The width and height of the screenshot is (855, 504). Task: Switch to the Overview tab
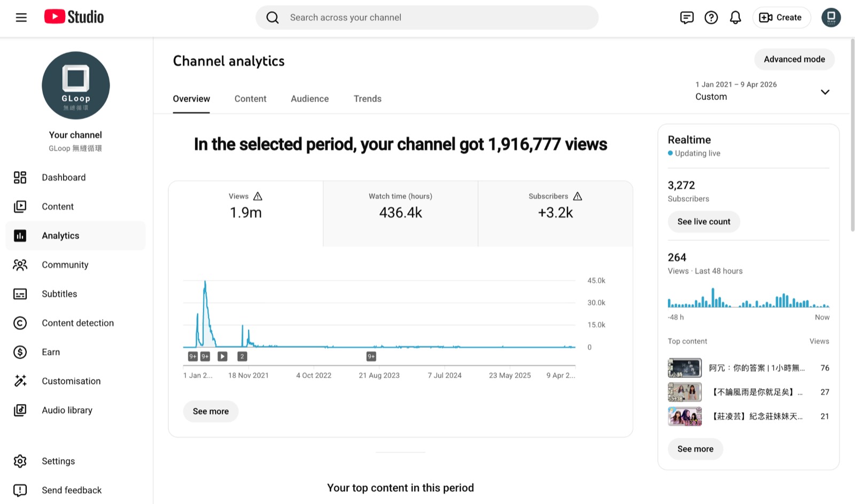[191, 99]
